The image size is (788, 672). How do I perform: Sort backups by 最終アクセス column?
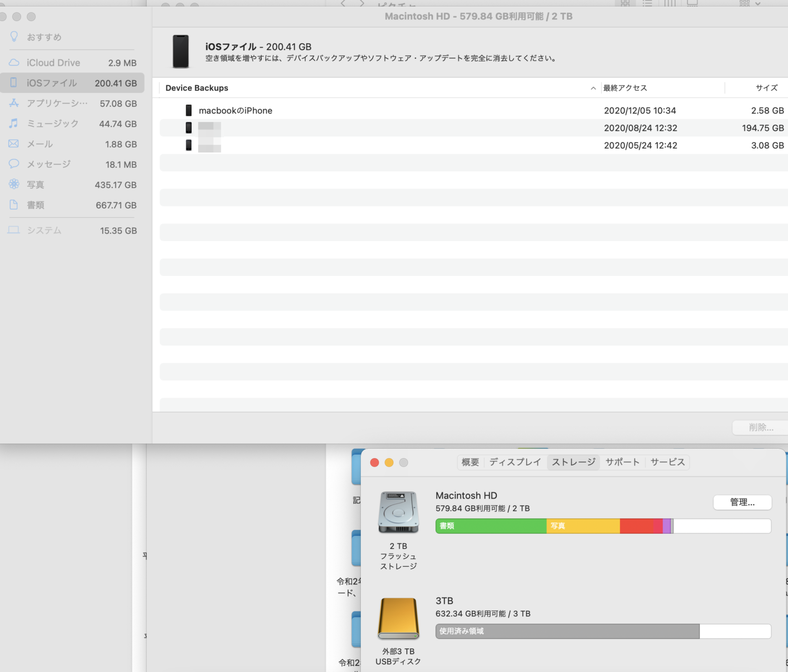pyautogui.click(x=625, y=88)
